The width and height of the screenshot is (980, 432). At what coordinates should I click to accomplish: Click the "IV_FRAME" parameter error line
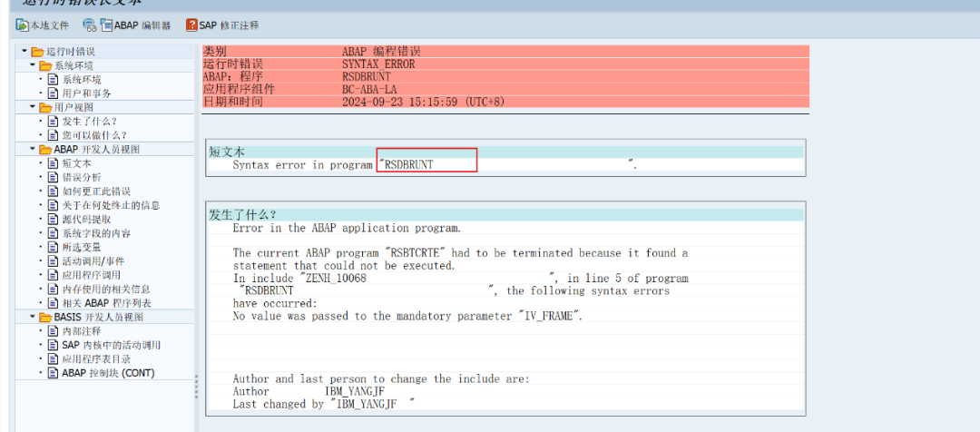pos(407,317)
